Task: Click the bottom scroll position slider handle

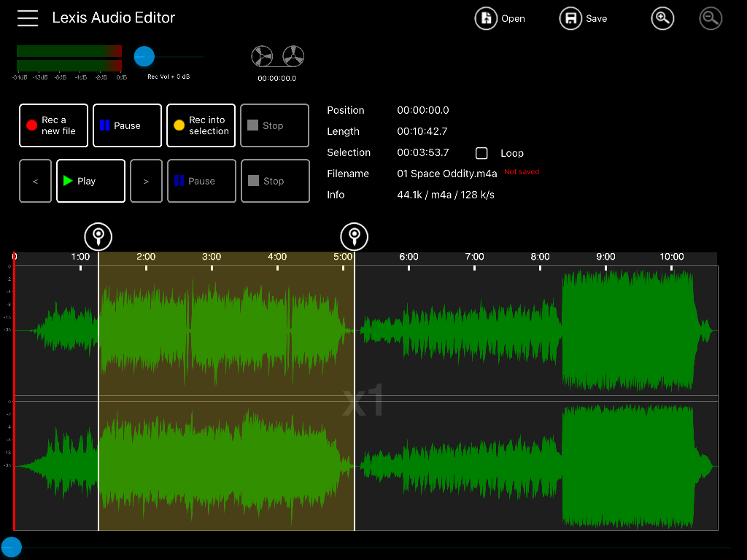Action: click(x=11, y=547)
